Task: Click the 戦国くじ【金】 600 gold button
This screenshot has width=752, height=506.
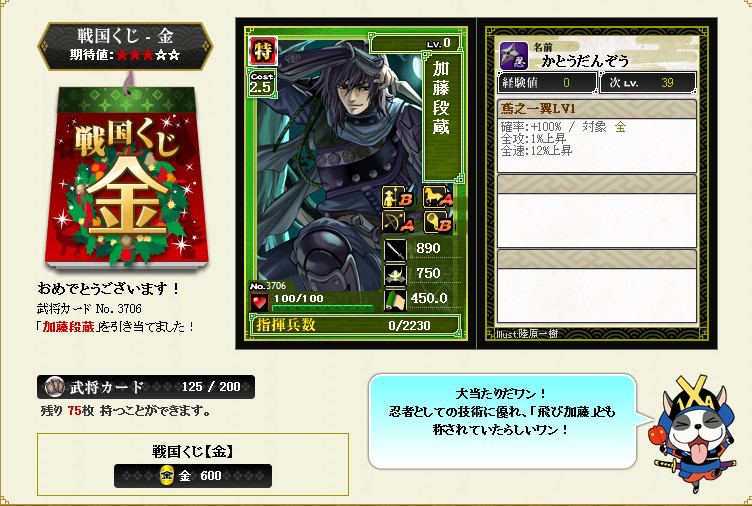Action: tap(193, 476)
